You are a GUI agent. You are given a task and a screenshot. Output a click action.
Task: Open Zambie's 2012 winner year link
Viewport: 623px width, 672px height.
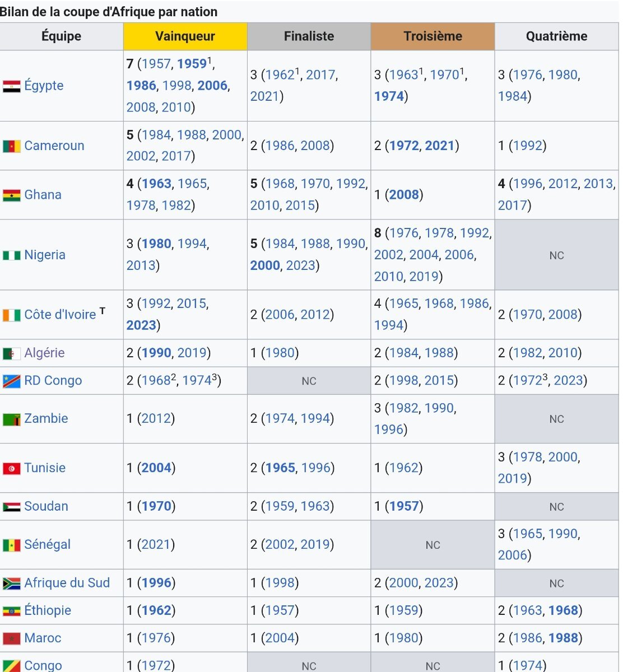[156, 418]
